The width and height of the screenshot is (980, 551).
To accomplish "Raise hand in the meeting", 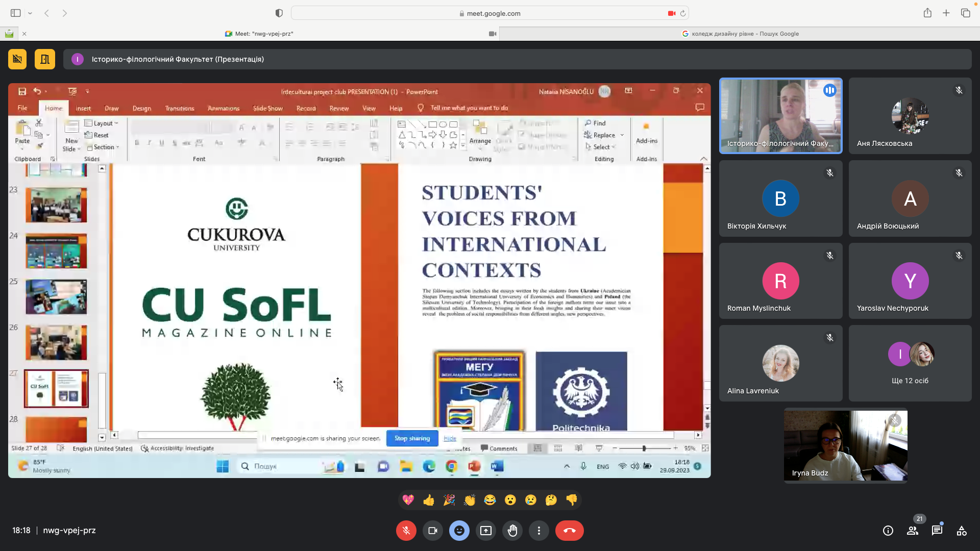I will coord(512,531).
